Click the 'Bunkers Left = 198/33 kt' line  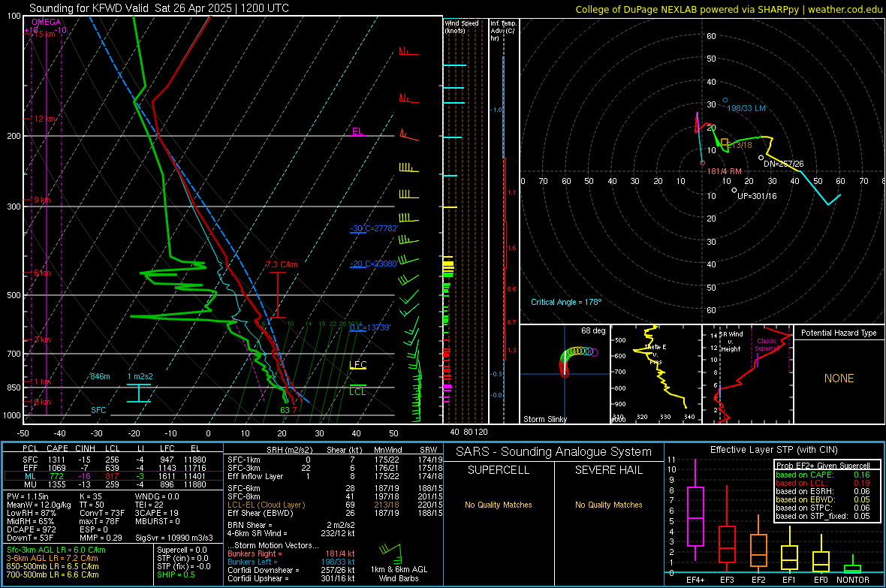291,562
